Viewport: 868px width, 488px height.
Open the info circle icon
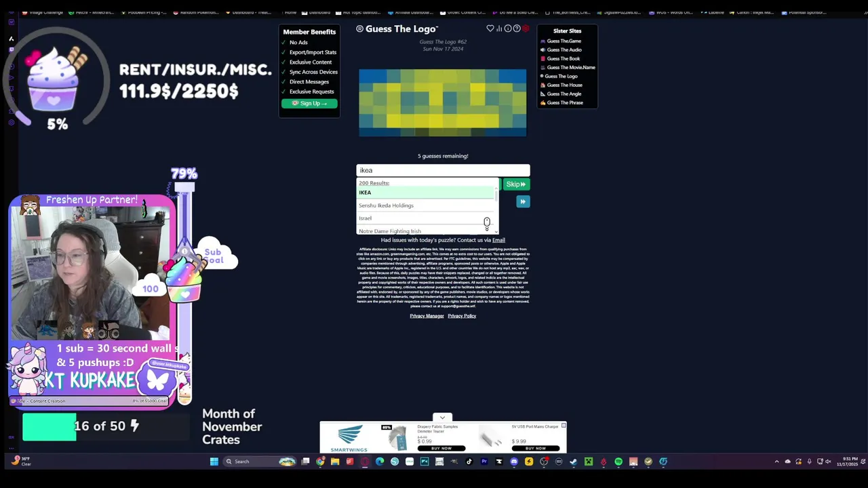coord(508,28)
